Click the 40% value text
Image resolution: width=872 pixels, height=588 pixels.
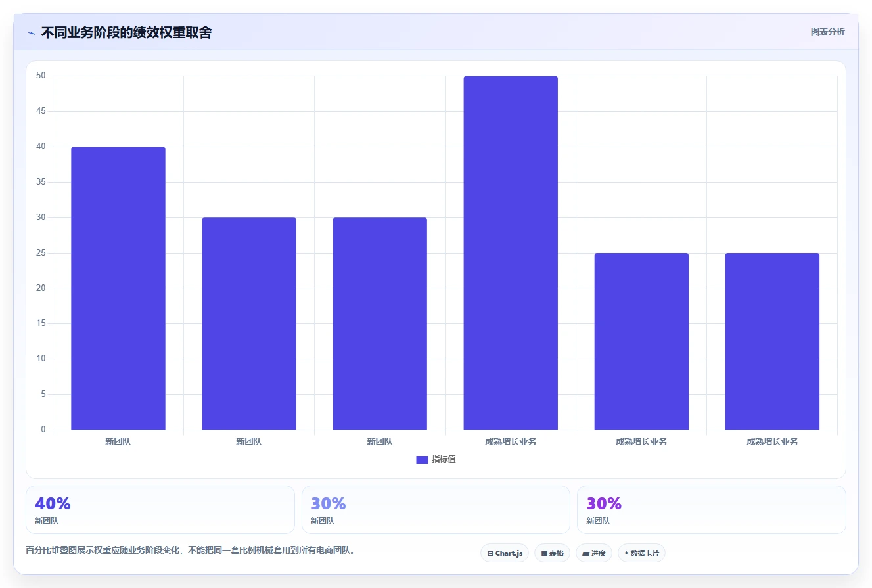tap(53, 504)
